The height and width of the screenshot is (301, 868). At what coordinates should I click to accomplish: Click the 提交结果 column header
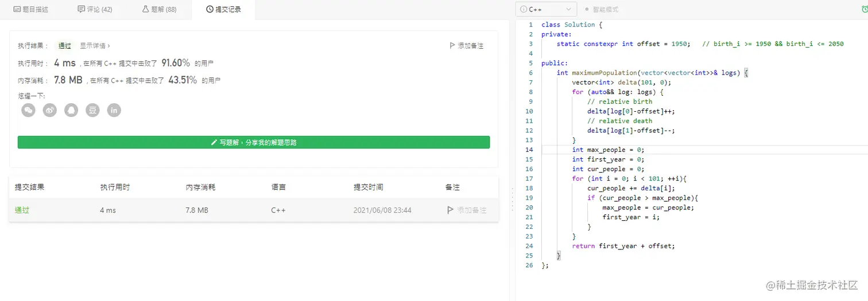click(x=30, y=187)
